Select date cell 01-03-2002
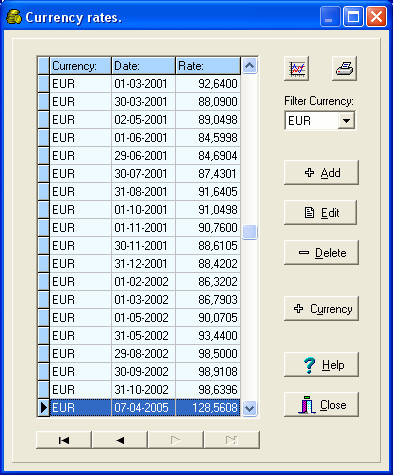The image size is (393, 475). [143, 300]
